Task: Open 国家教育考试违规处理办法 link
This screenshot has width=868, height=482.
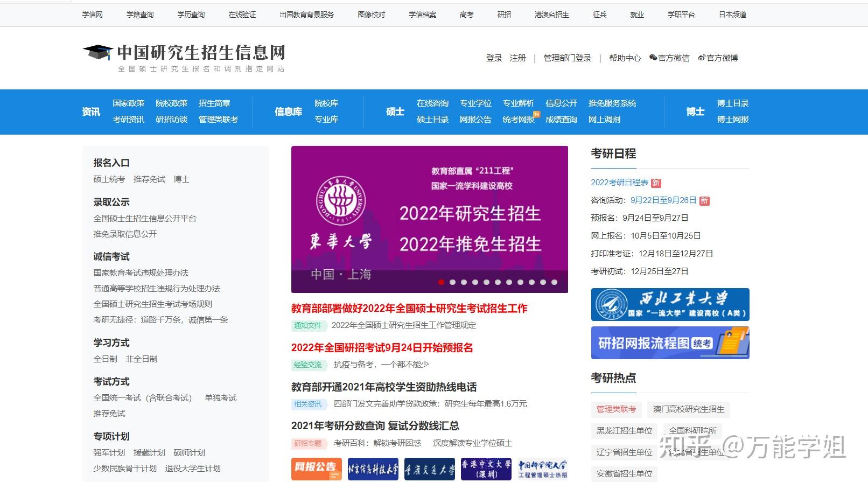Action: [141, 273]
